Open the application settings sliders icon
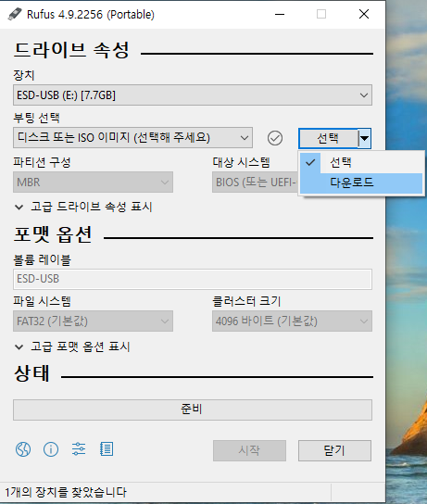The image size is (427, 504). tap(79, 449)
